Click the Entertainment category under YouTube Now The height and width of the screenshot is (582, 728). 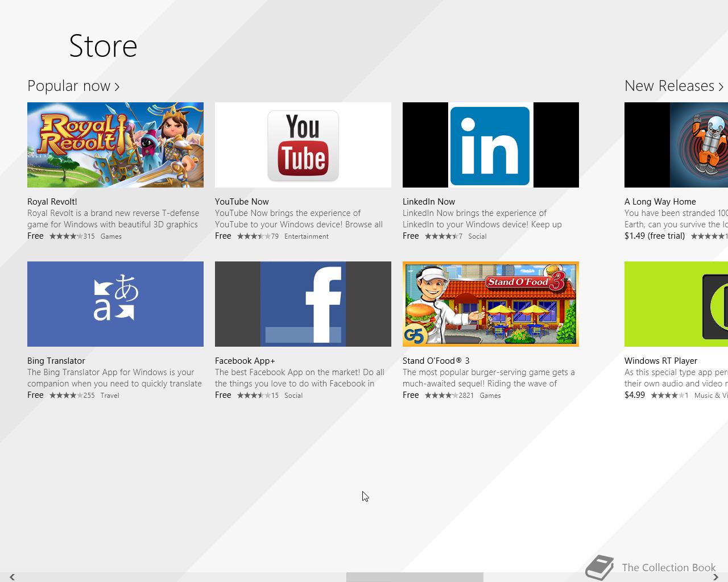pos(307,236)
